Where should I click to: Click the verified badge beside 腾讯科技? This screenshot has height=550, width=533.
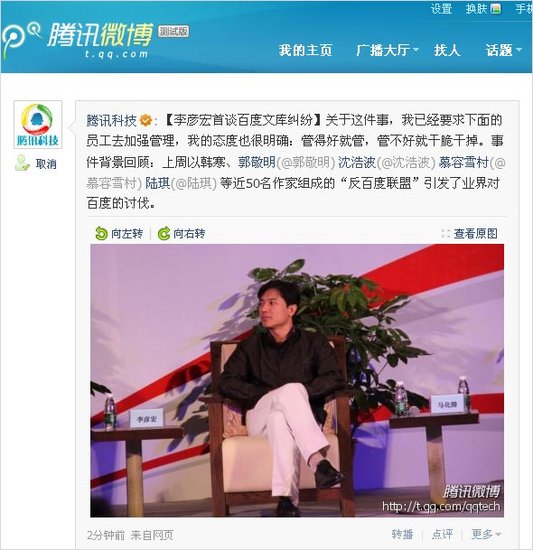[146, 120]
